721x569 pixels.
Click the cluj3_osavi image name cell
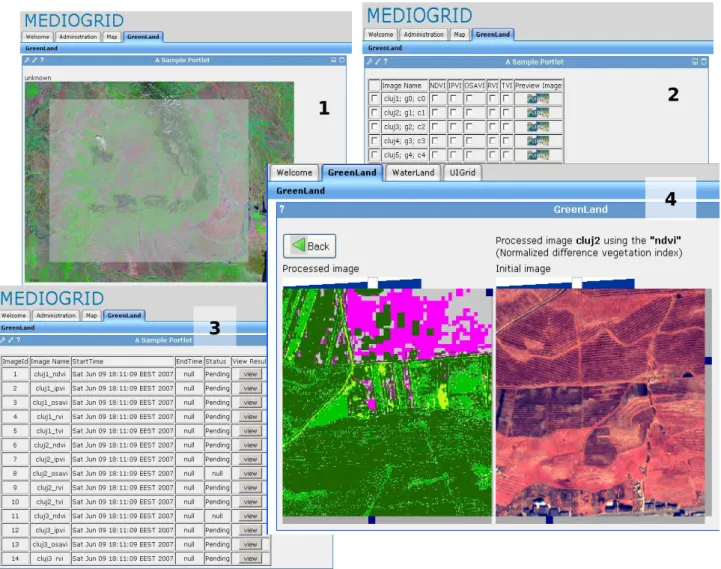50,545
